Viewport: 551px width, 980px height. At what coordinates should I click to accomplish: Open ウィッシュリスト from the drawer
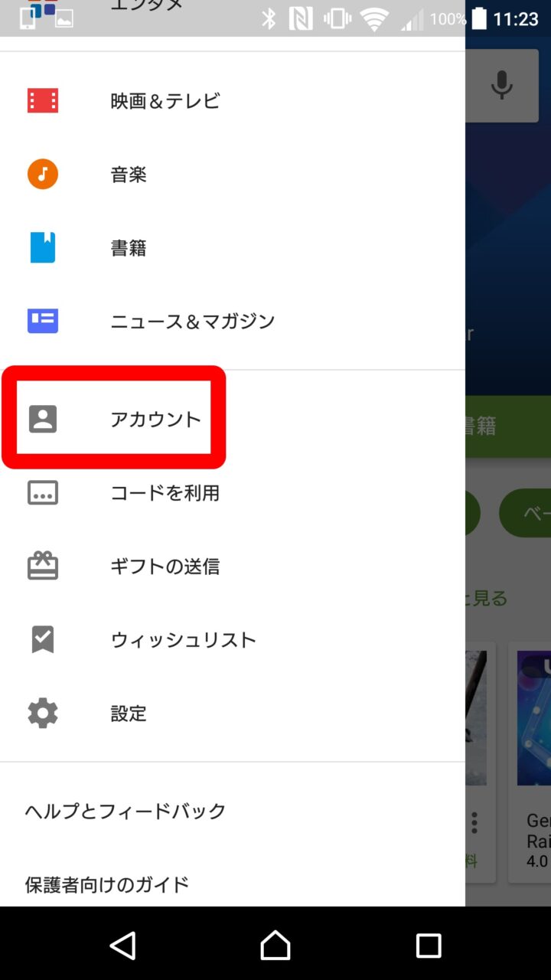[184, 639]
